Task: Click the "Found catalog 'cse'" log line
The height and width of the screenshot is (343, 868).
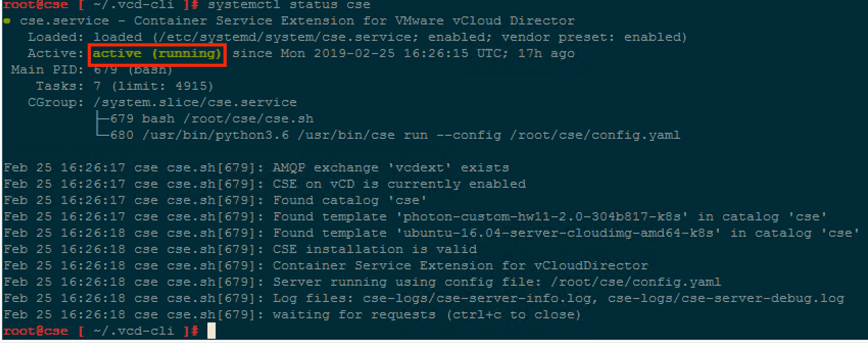Action: click(x=350, y=201)
